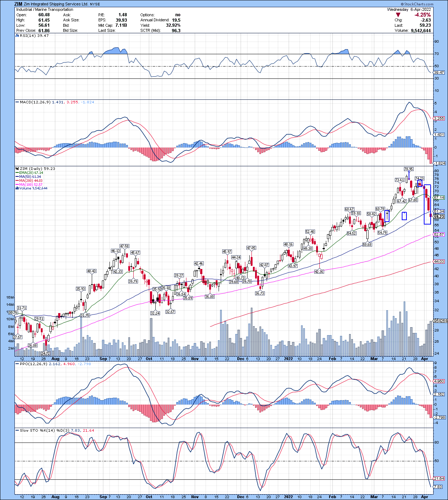
Task: Click the -4.25% percent change
Action: point(422,15)
